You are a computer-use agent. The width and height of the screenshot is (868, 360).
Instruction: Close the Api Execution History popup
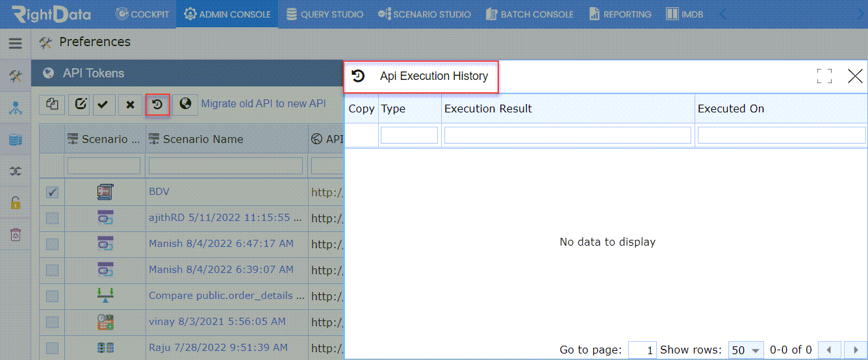tap(856, 76)
